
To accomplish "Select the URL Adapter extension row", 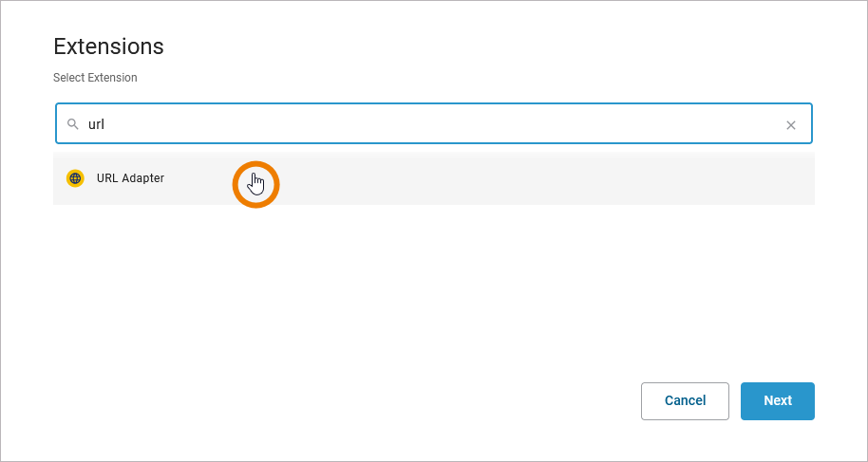I will pyautogui.click(x=433, y=178).
